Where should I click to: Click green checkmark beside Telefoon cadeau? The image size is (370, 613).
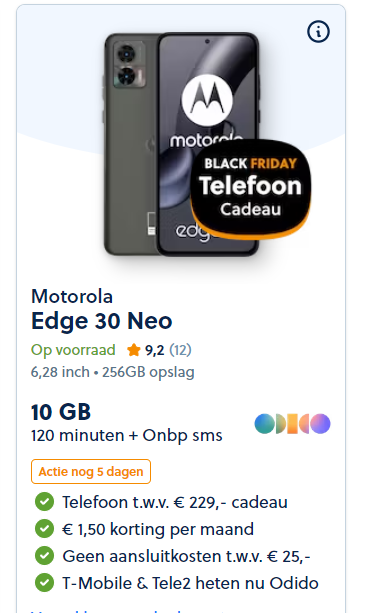[45, 502]
